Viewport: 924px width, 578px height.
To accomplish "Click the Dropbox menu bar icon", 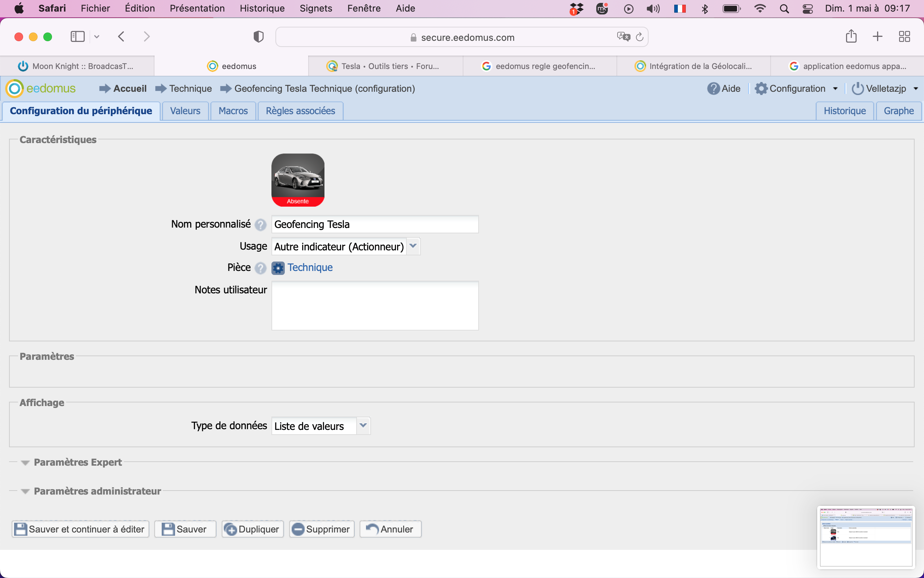I will tap(576, 8).
